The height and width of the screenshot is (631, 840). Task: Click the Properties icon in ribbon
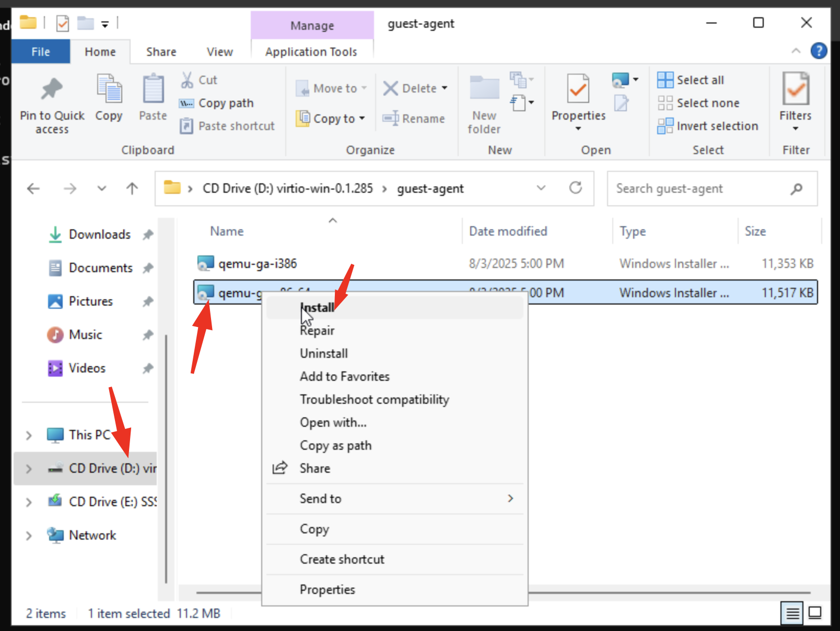click(x=578, y=90)
